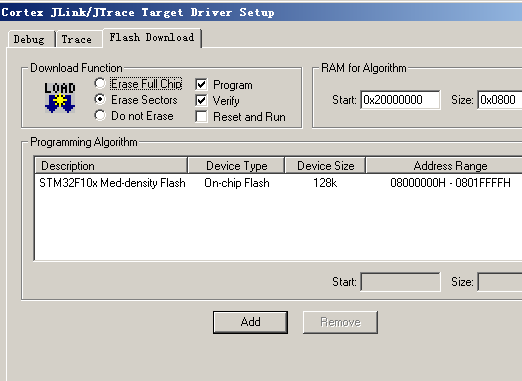
Task: Click the On-chip Flash cell
Action: [237, 183]
